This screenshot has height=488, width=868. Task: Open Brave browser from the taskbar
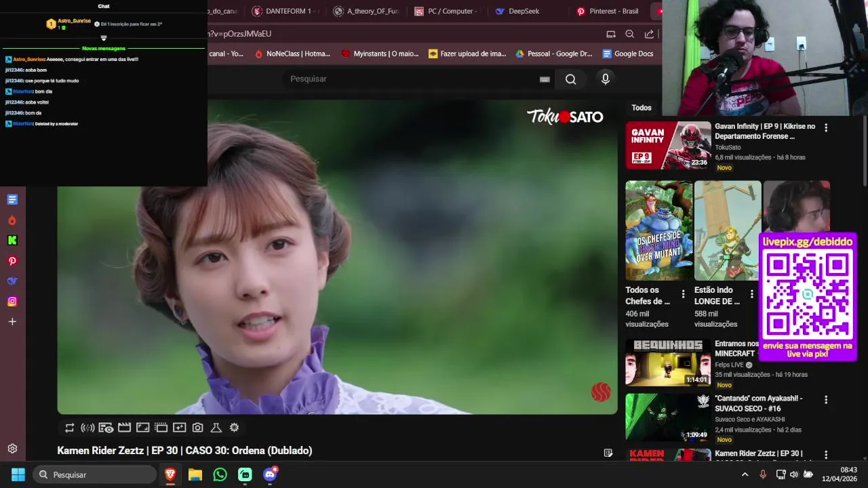[x=170, y=474]
